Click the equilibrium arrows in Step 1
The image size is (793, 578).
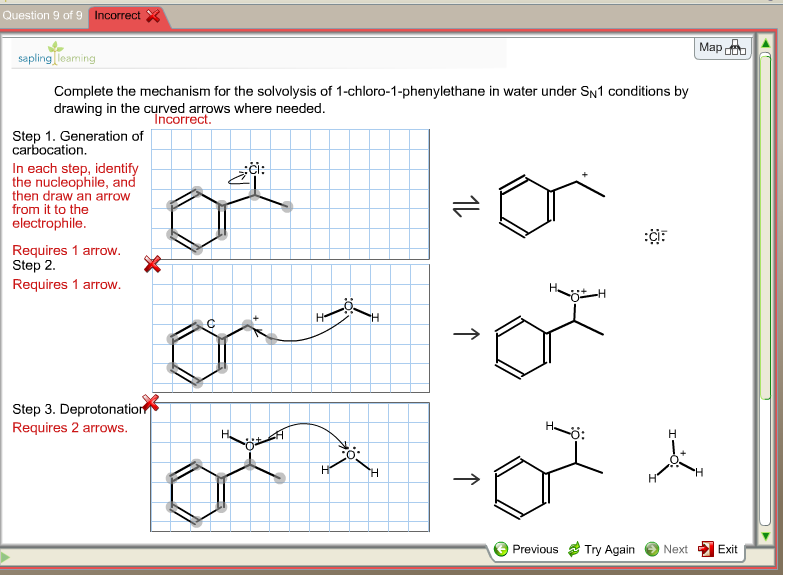coord(466,206)
